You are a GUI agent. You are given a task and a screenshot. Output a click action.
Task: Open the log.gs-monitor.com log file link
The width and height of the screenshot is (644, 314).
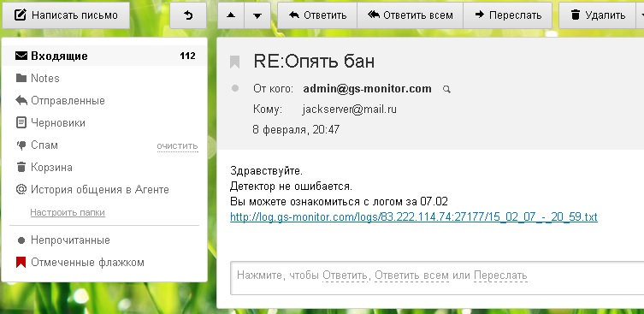(x=414, y=217)
